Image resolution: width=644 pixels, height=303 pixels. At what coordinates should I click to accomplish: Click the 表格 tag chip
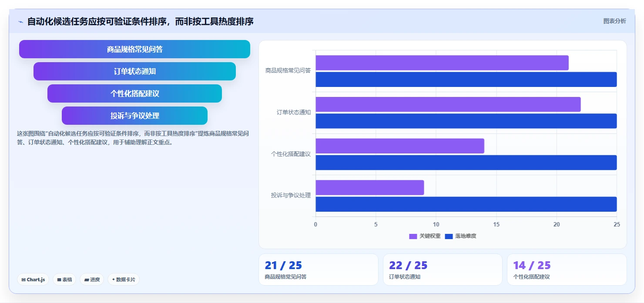(x=64, y=280)
